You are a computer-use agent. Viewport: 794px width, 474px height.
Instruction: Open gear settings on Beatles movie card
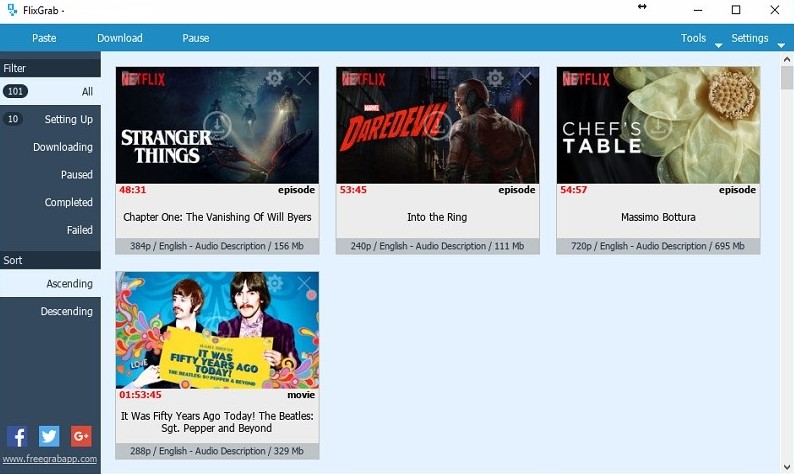pyautogui.click(x=274, y=283)
